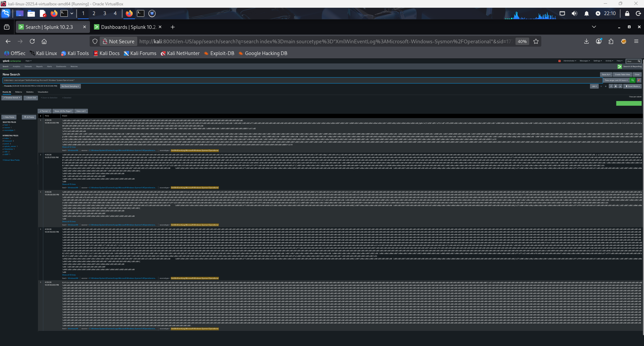Open the red alert notification in Splunk bar
The width and height of the screenshot is (644, 346).
[559, 61]
